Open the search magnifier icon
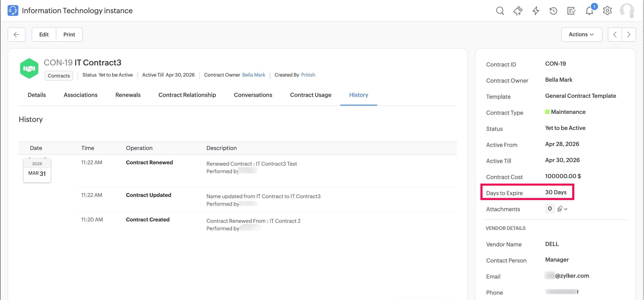 coord(500,11)
